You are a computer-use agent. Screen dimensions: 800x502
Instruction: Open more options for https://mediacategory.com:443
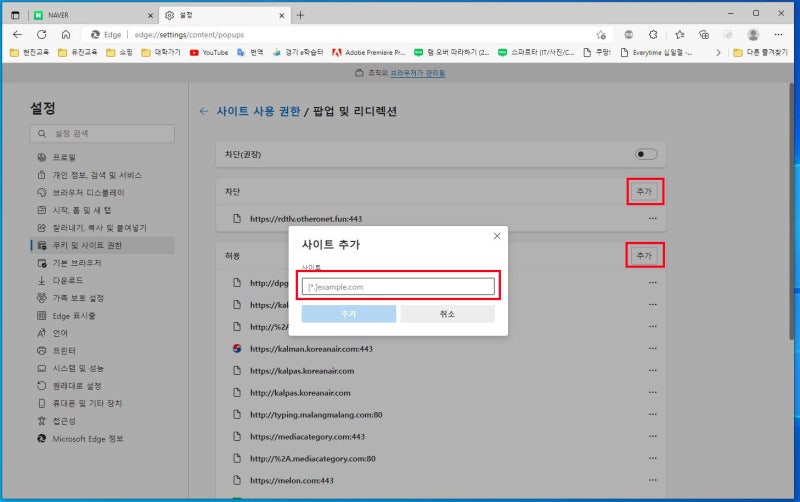click(x=653, y=436)
